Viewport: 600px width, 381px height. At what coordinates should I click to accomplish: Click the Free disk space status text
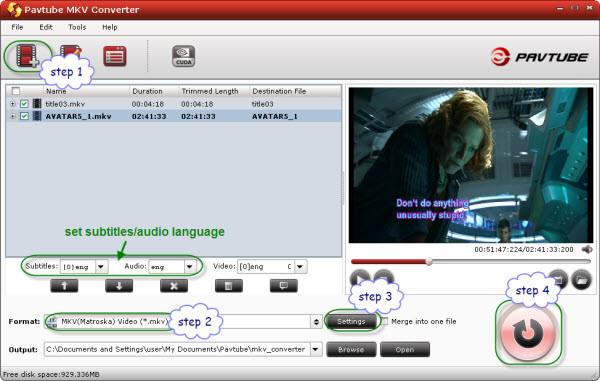(51, 374)
